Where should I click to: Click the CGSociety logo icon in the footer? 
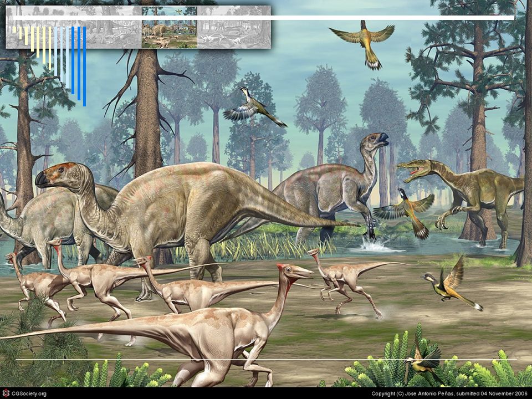6,393
